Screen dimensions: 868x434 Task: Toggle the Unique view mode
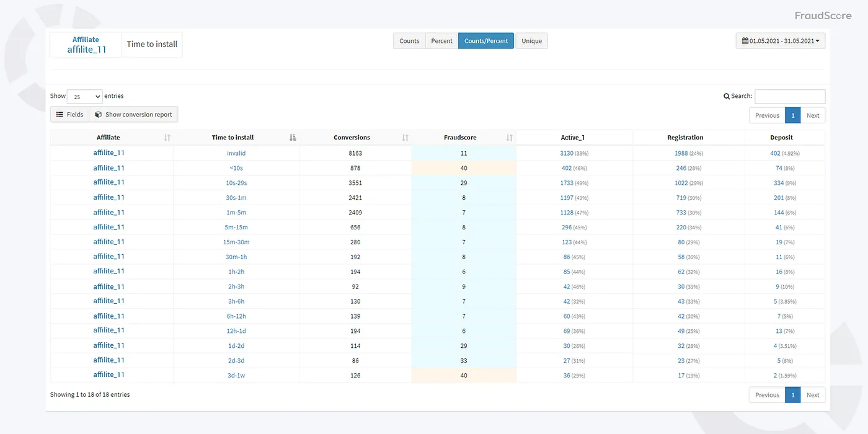531,41
